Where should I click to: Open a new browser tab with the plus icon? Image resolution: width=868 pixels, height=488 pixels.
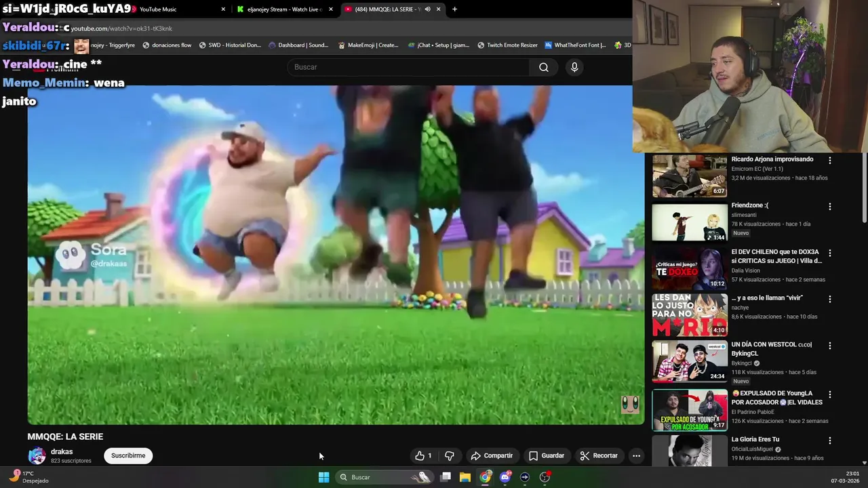(x=454, y=9)
